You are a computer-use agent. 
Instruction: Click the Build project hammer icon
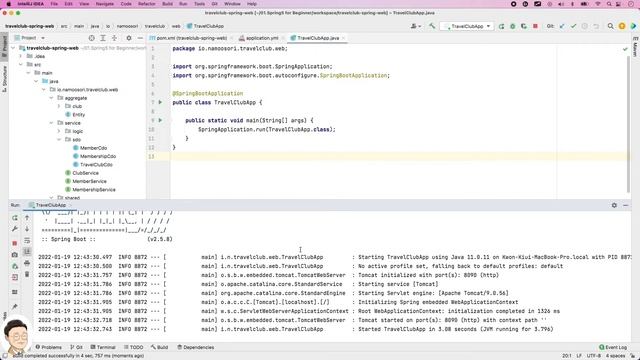tap(432, 26)
